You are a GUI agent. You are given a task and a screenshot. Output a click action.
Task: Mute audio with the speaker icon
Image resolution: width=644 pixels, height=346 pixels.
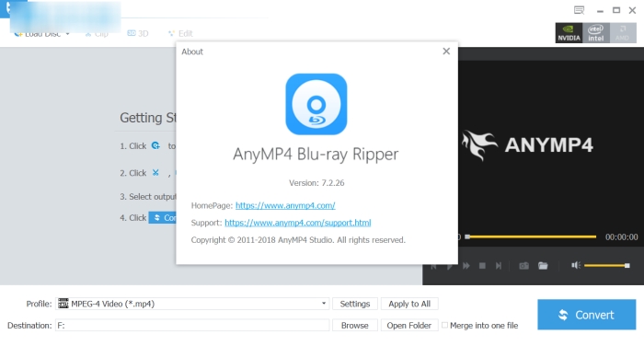tap(576, 265)
